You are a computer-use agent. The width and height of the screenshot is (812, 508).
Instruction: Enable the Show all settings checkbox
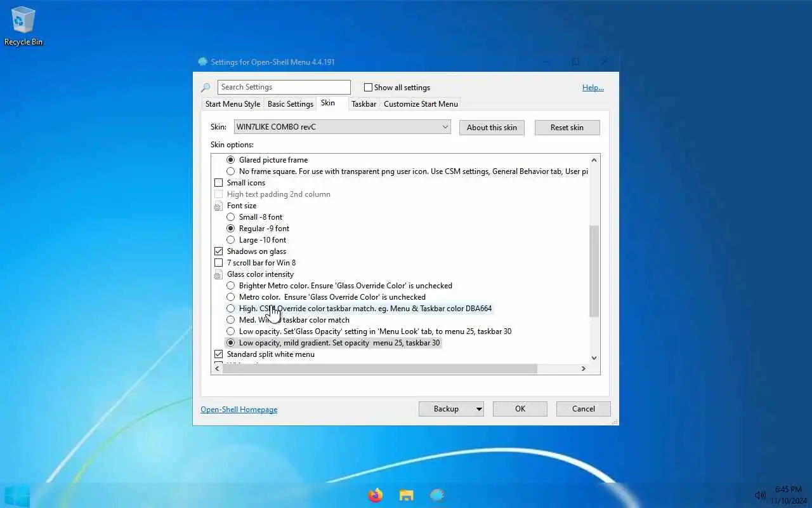click(x=368, y=88)
